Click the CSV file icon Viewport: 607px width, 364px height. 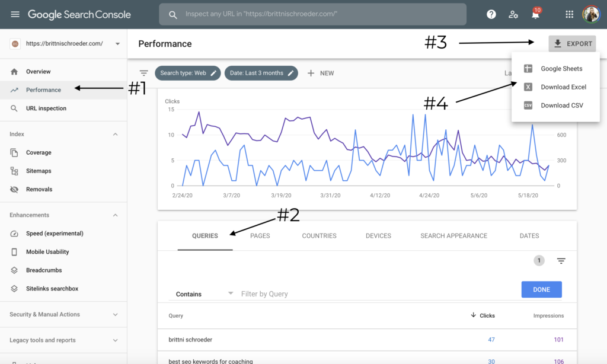coord(528,106)
